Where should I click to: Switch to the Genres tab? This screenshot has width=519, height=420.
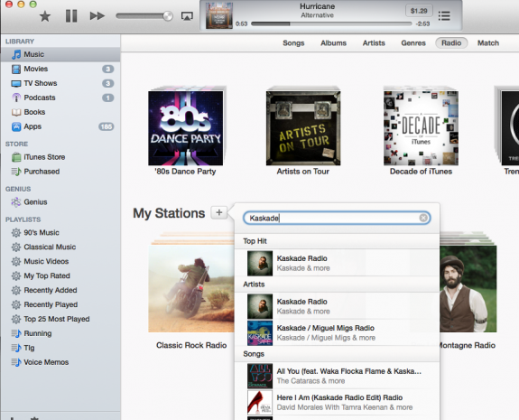(413, 43)
